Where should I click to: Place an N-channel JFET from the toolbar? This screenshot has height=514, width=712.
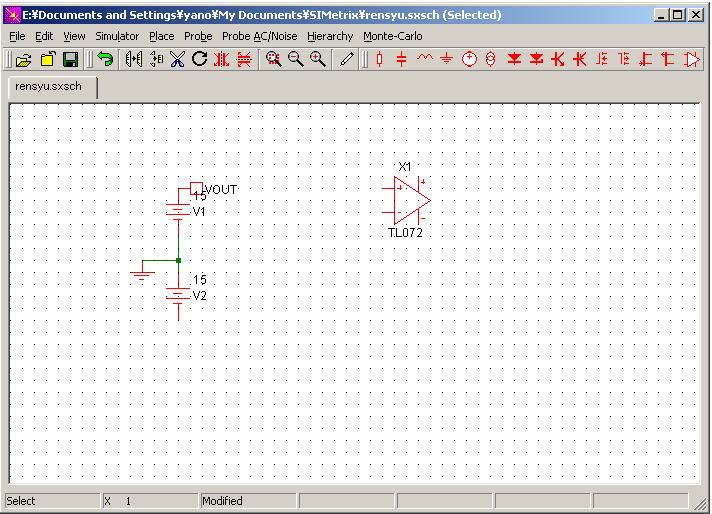click(645, 59)
